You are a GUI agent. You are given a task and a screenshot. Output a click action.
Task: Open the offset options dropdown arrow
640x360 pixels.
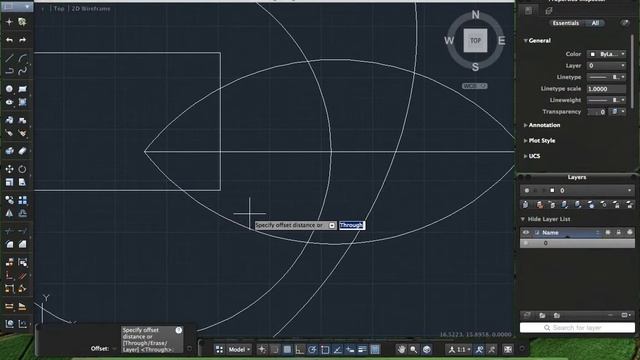pos(332,225)
